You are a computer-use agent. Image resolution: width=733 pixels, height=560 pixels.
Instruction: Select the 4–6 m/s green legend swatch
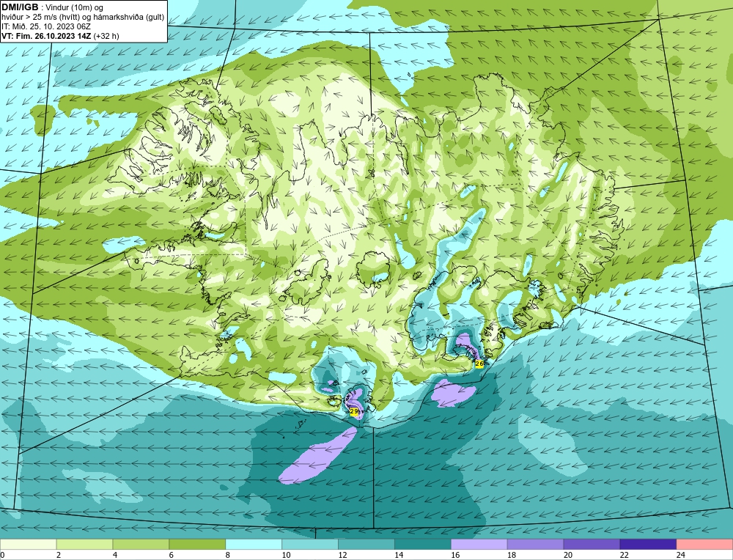coord(141,545)
